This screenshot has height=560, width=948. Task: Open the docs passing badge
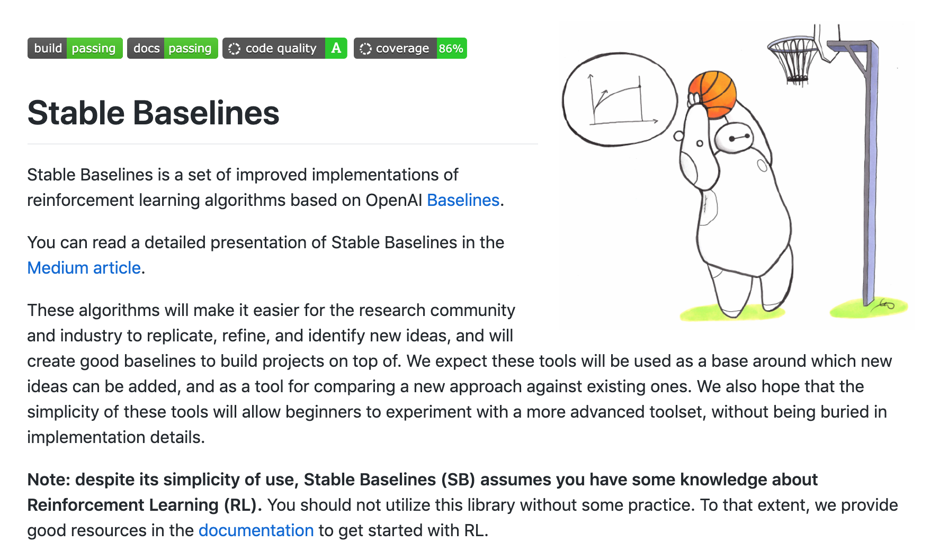[172, 48]
